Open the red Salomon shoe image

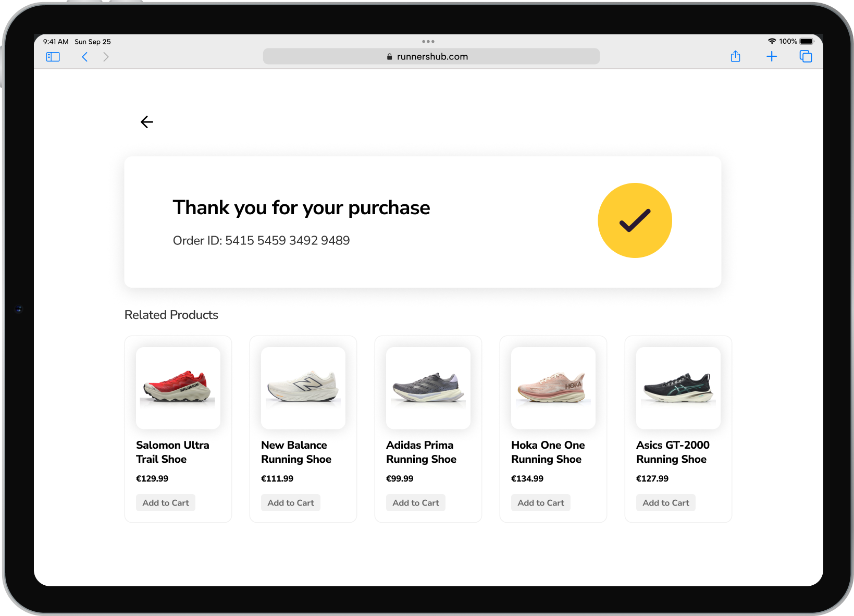tap(178, 388)
